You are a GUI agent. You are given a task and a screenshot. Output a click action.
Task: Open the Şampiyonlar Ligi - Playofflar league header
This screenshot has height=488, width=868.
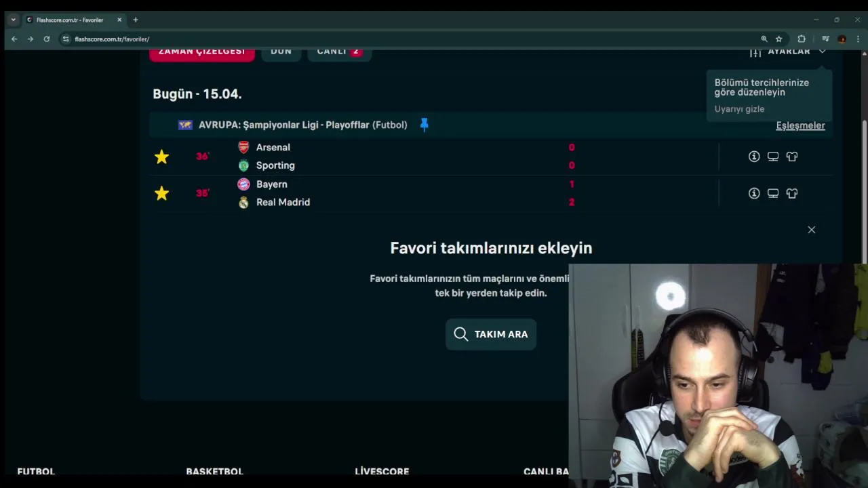pyautogui.click(x=302, y=125)
